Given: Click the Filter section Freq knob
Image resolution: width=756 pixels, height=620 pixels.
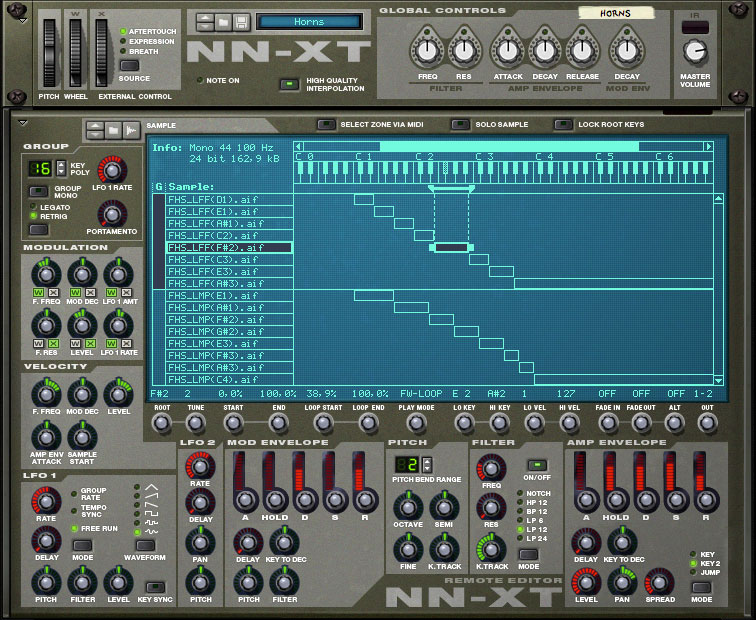Looking at the screenshot, I should (491, 468).
